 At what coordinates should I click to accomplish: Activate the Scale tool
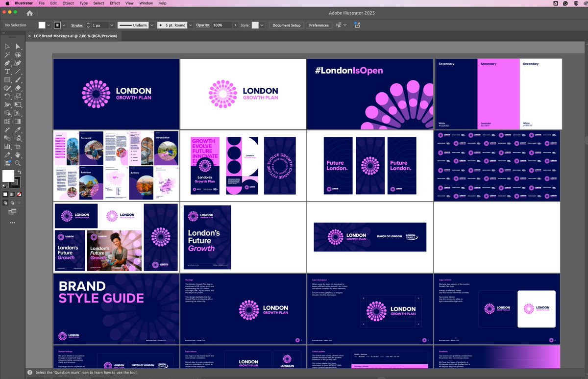pos(18,97)
